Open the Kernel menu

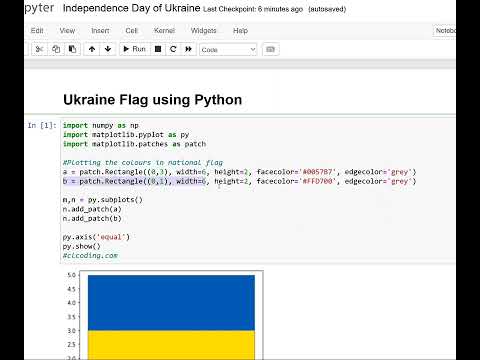point(164,31)
